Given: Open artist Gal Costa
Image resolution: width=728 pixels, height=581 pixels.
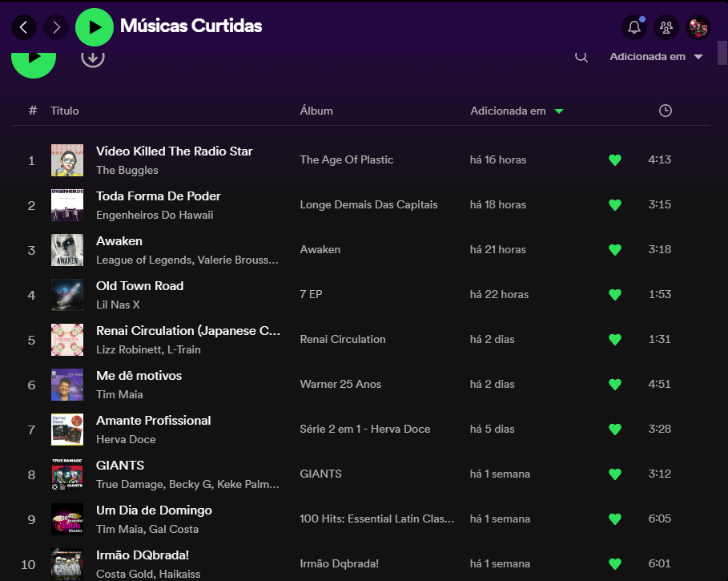Looking at the screenshot, I should [175, 529].
